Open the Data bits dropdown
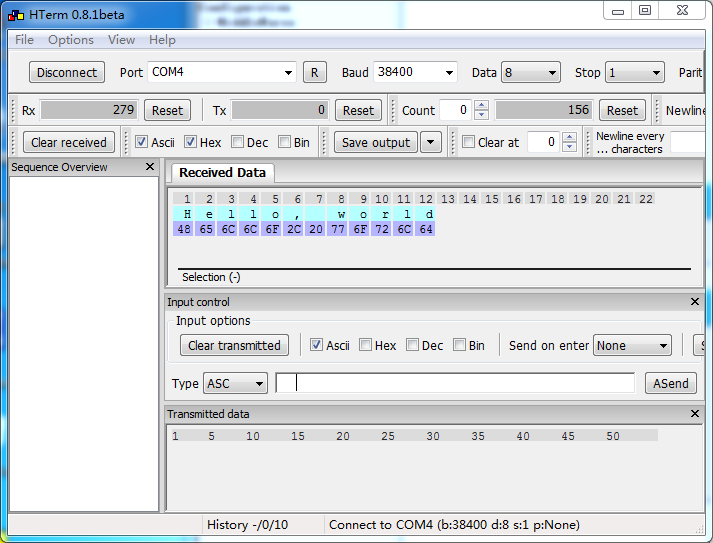 [x=531, y=72]
